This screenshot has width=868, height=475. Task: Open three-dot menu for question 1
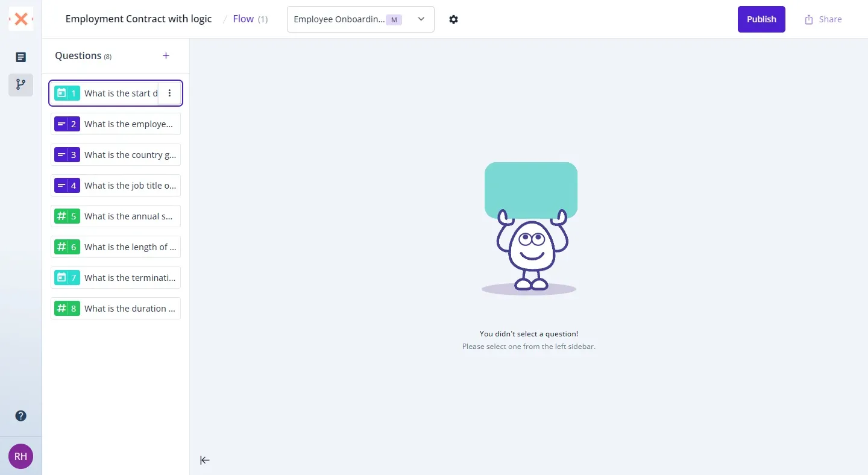[169, 93]
